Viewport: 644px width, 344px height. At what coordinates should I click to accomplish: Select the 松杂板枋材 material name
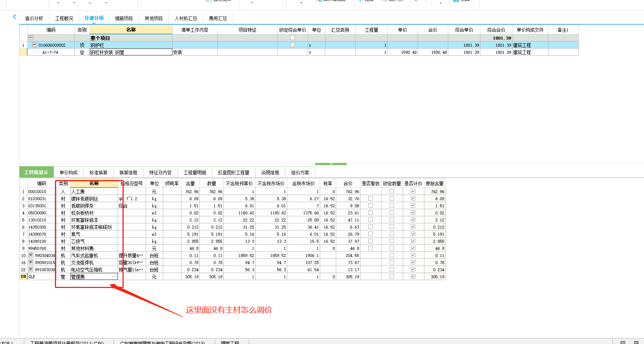(x=82, y=213)
